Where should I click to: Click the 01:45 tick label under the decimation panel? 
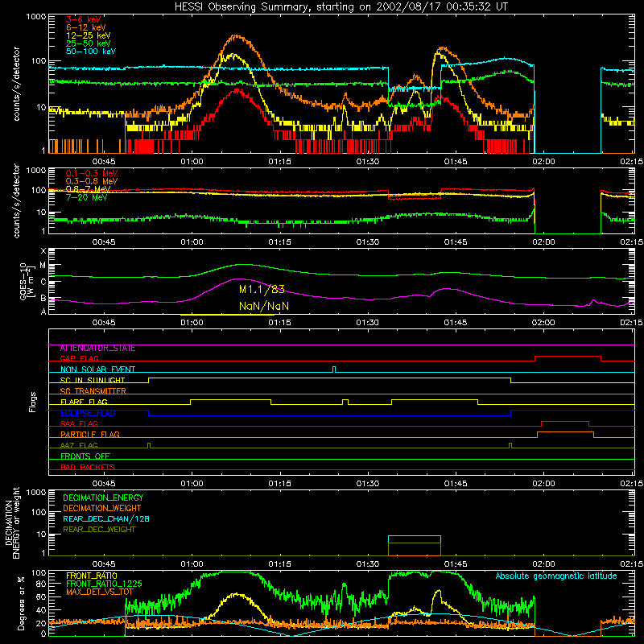[456, 564]
